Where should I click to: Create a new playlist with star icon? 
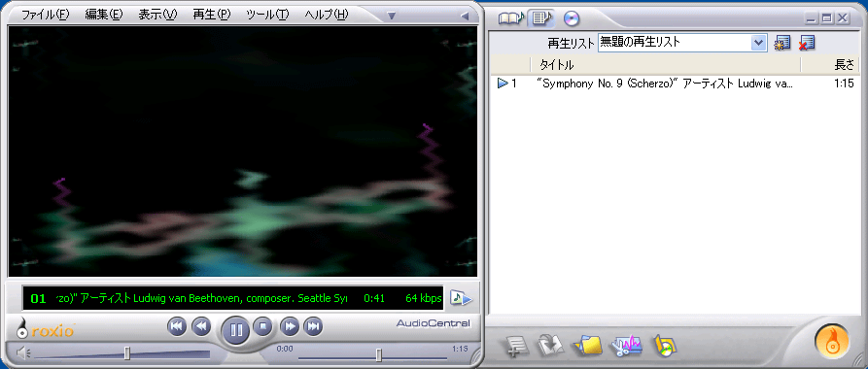(782, 43)
